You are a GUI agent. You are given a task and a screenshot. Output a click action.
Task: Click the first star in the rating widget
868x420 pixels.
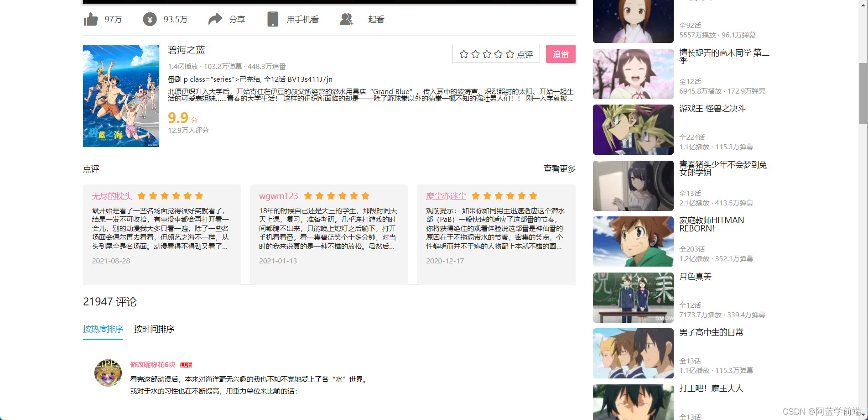(464, 54)
